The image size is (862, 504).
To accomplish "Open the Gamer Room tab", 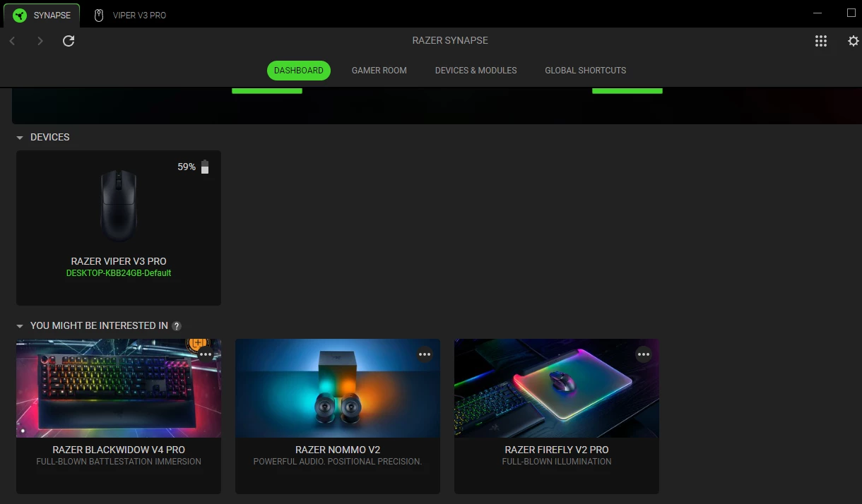I will click(x=379, y=71).
